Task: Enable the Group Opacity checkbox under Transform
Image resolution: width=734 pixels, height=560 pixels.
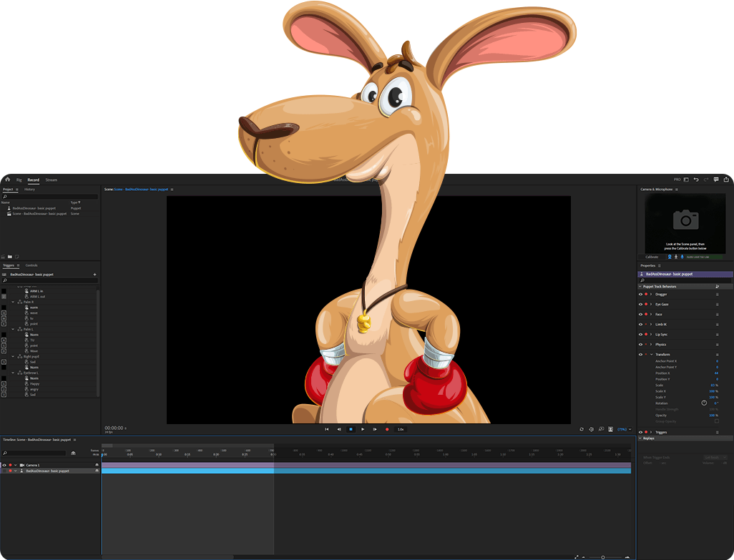Action: (717, 421)
